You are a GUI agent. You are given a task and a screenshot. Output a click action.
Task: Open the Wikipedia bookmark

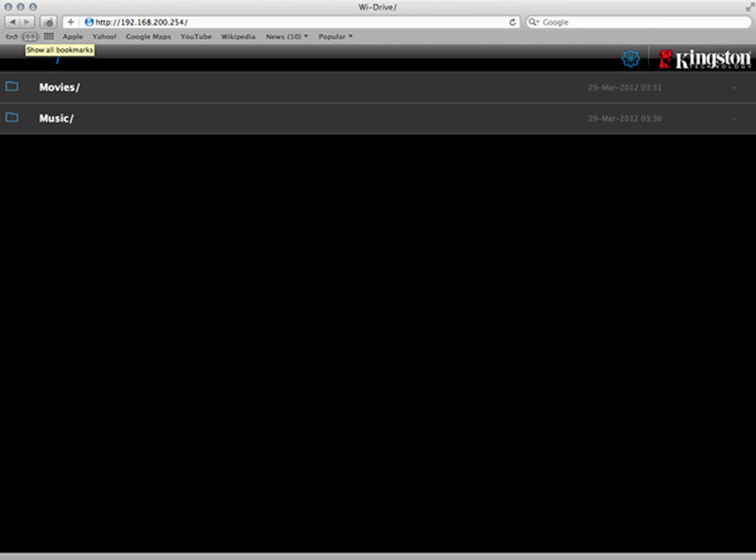pos(238,37)
